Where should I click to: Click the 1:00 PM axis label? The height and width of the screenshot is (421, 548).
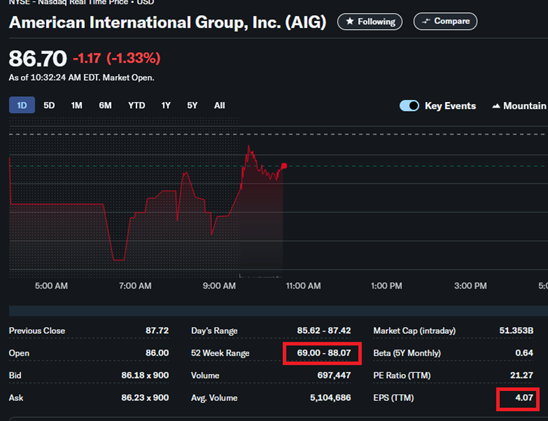387,286
